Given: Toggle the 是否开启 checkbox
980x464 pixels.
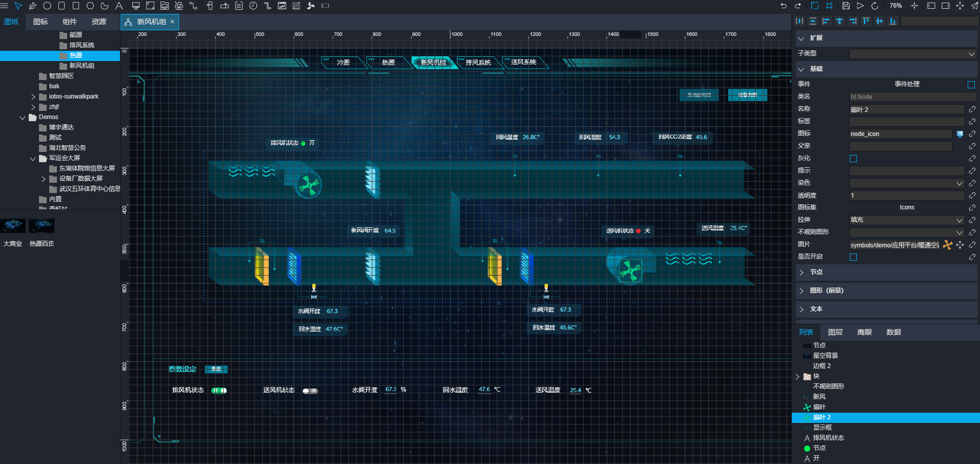Looking at the screenshot, I should coord(853,257).
